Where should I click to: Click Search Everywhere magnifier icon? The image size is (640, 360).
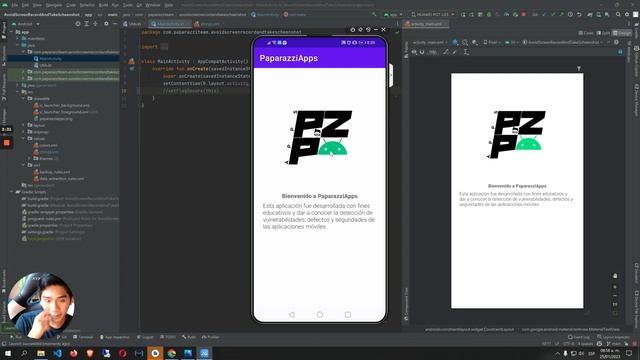tap(618, 14)
